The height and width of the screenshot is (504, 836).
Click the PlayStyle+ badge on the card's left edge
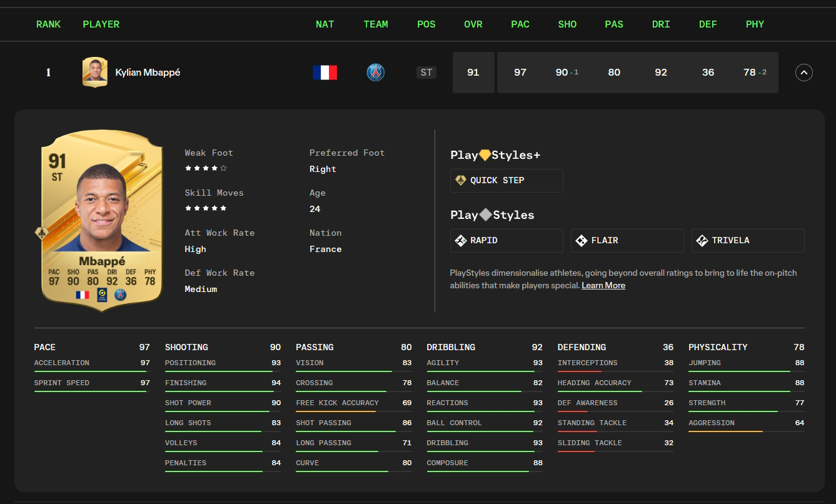point(41,233)
